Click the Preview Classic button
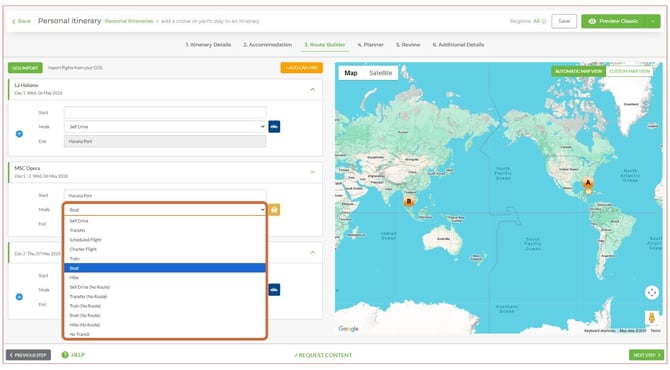The image size is (670, 370). point(613,21)
